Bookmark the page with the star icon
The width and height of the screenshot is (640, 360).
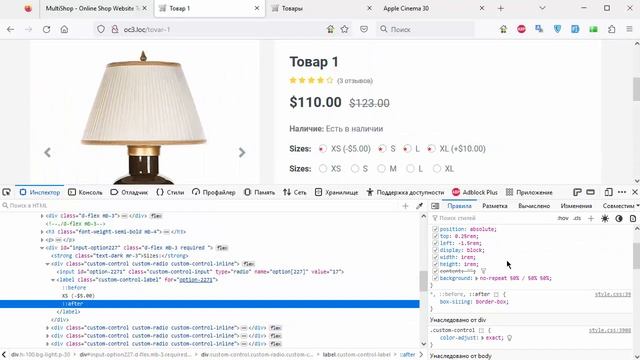[x=345, y=29]
